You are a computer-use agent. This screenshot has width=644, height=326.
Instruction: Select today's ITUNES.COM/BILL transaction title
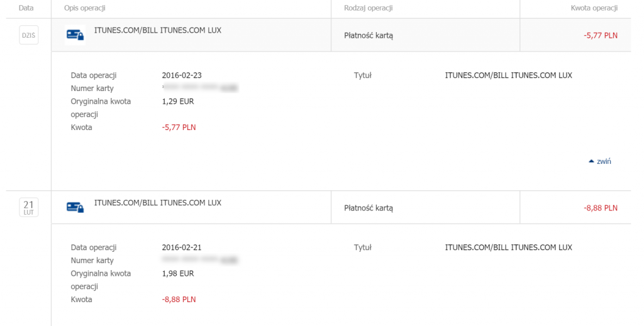pos(158,30)
